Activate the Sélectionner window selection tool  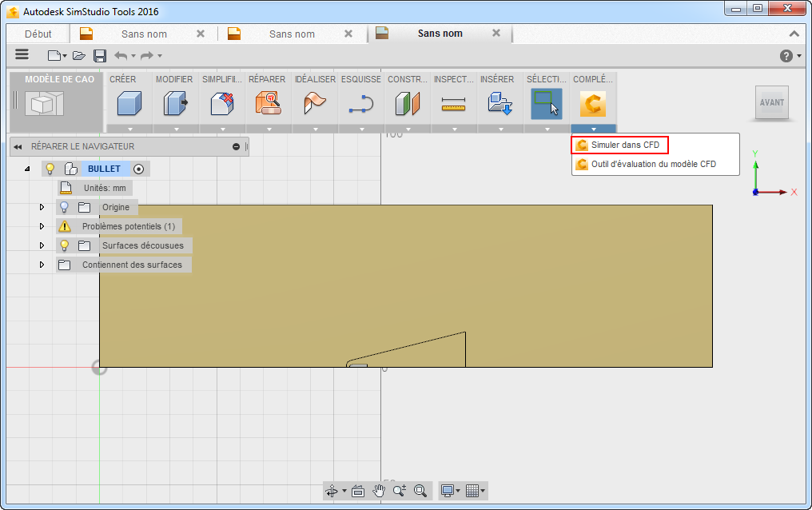click(547, 103)
